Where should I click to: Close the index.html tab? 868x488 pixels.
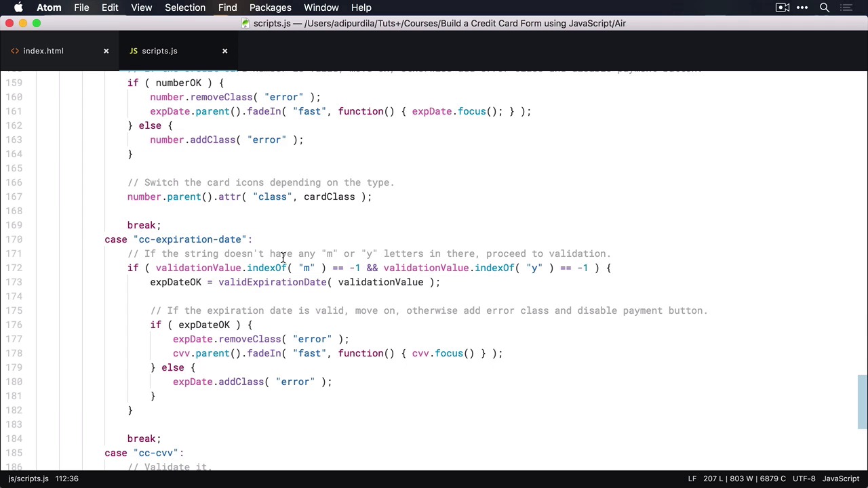pos(106,51)
